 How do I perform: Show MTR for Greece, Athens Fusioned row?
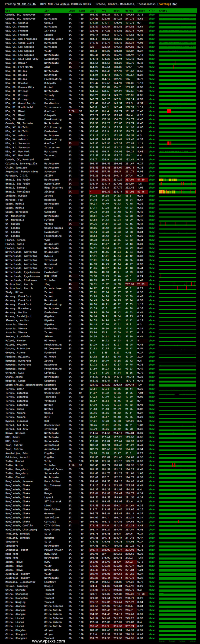(x=152, y=353)
